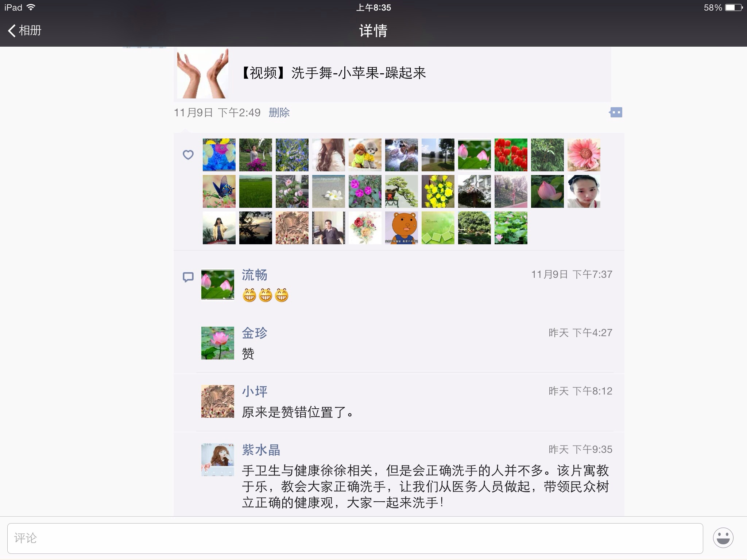This screenshot has height=560, width=747.
Task: Go back to 相册 album
Action: click(x=25, y=31)
